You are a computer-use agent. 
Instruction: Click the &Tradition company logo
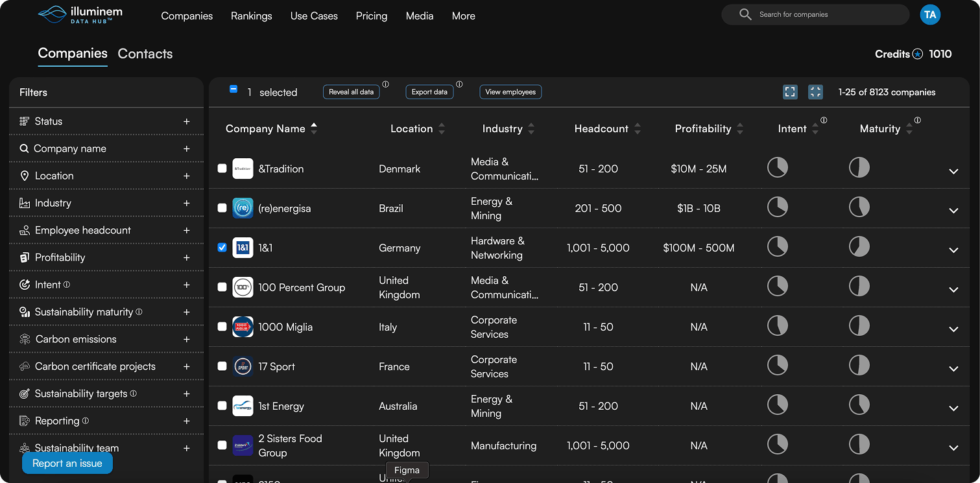pyautogui.click(x=243, y=169)
